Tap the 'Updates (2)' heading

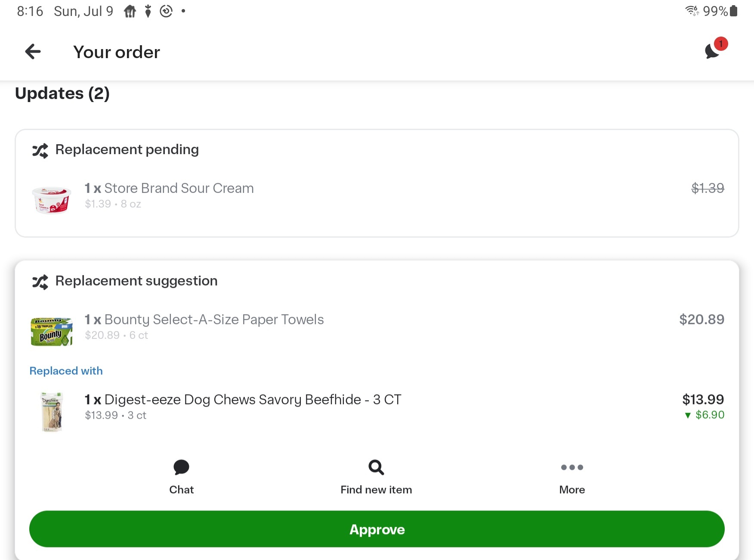tap(62, 93)
